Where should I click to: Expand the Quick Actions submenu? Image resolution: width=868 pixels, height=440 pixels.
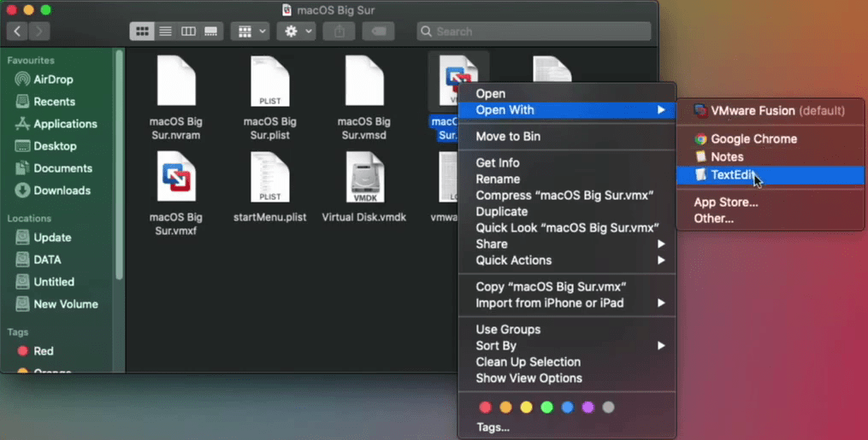568,261
